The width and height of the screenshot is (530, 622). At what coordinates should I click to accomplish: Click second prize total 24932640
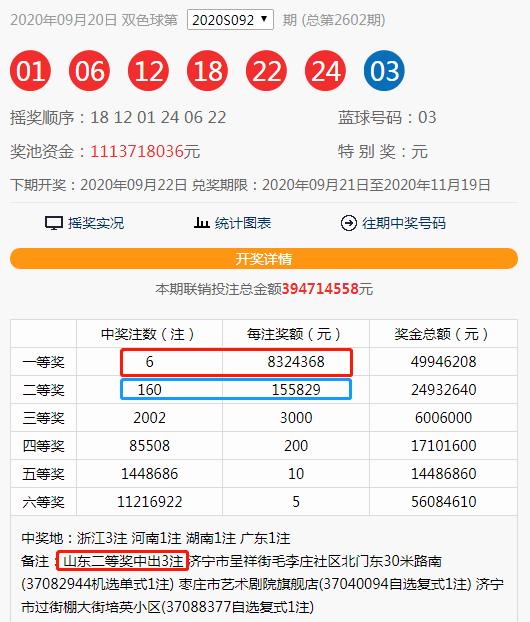[x=443, y=390]
